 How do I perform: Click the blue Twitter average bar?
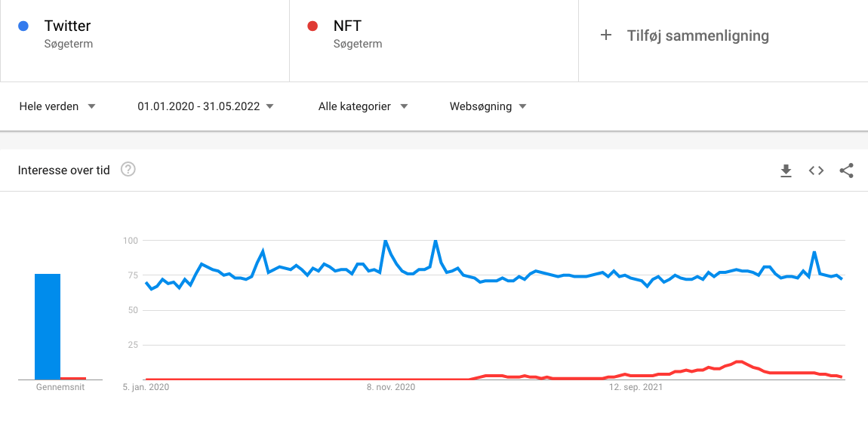click(48, 327)
